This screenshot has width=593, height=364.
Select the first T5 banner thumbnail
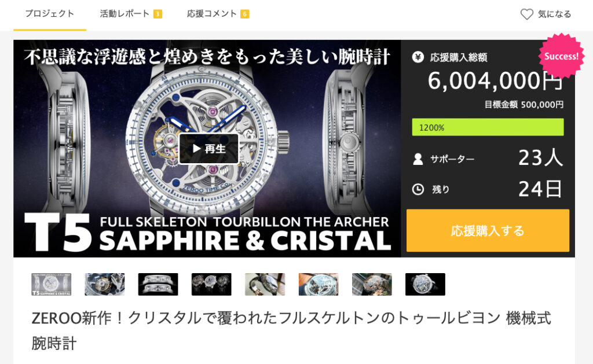51,284
